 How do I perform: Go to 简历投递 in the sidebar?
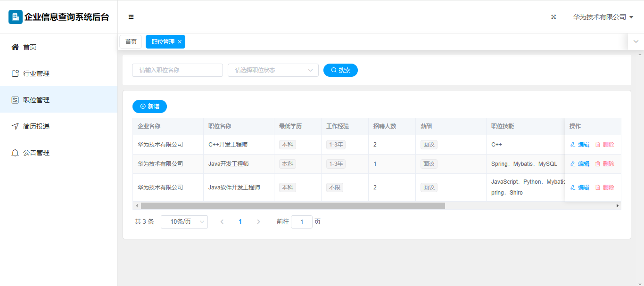36,126
